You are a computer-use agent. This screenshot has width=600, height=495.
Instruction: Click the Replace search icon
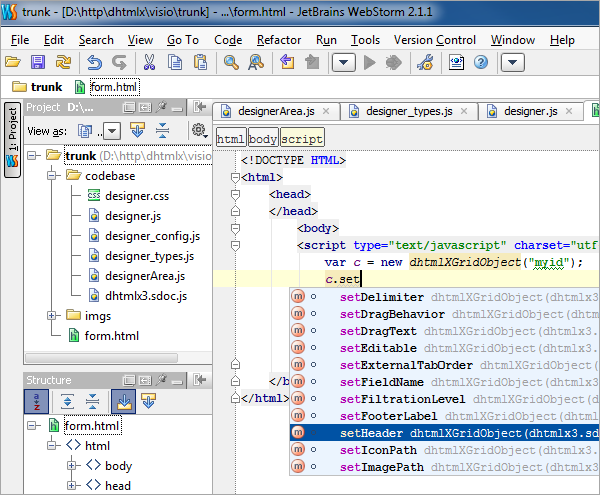point(256,62)
